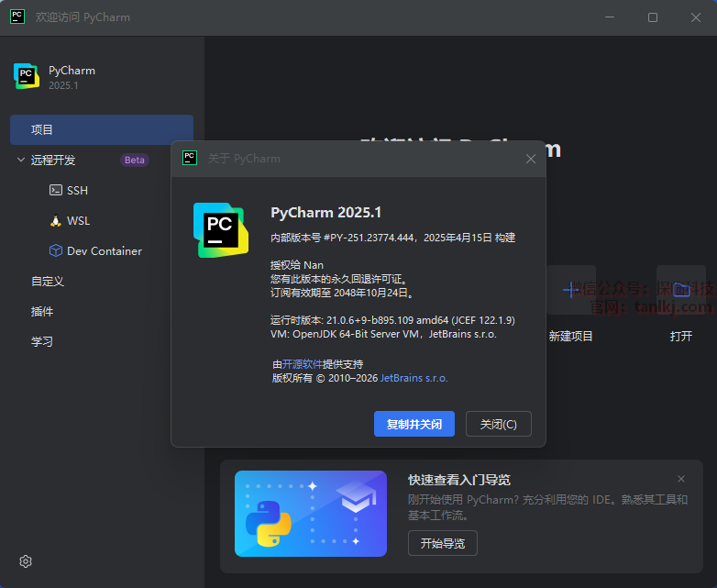Click the New Project plus icon

coord(570,290)
